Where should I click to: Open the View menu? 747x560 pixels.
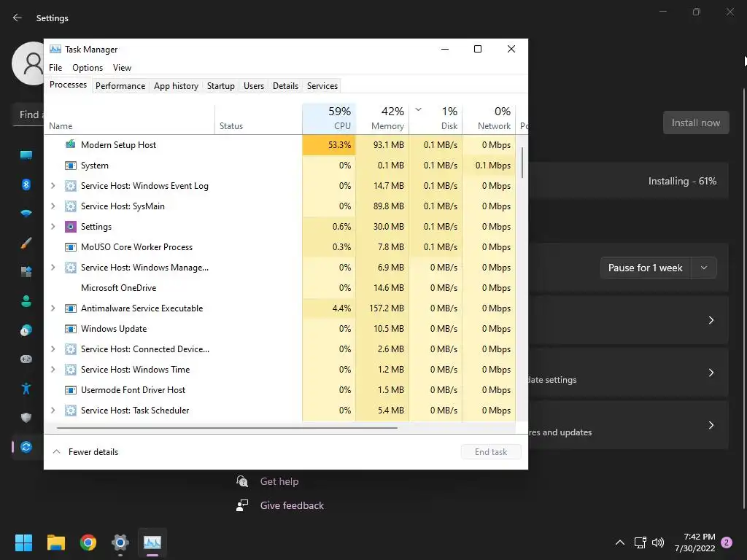point(122,68)
